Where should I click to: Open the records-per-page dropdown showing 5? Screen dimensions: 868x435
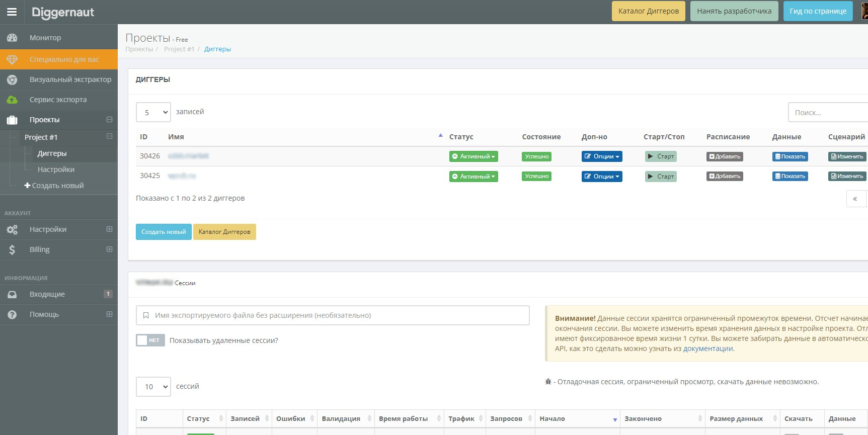point(153,112)
